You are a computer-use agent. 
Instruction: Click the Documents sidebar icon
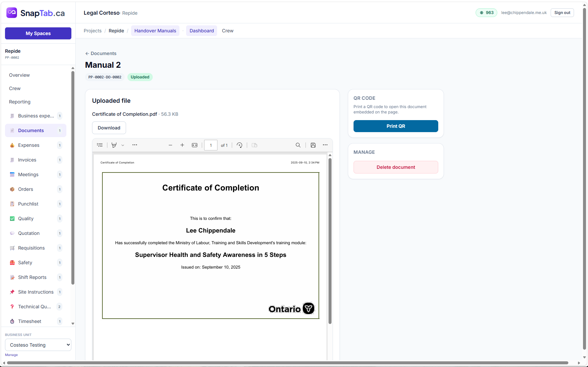12,130
